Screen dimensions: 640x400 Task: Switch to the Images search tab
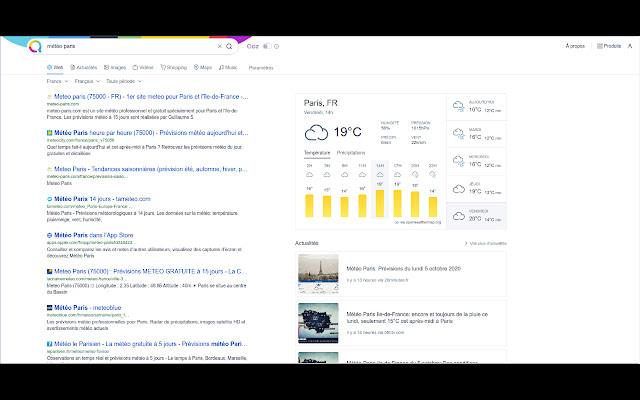click(115, 67)
